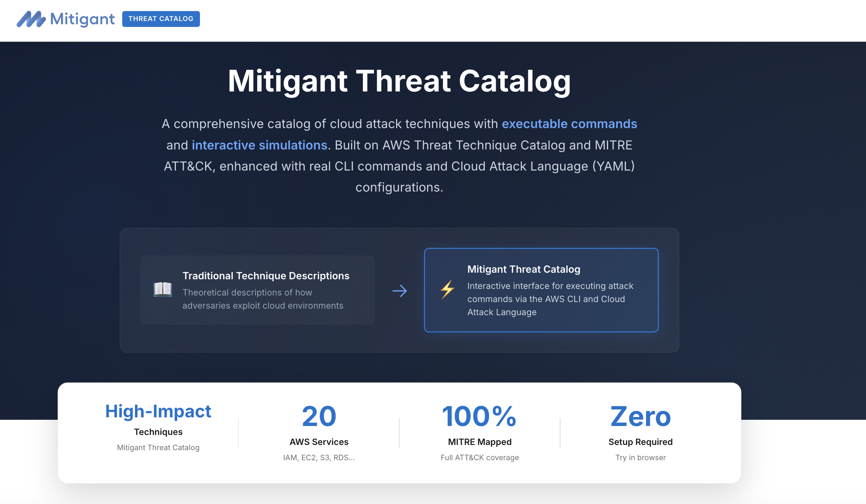Click the "IAM, EC2, S3, RDS..." caption
866x504 pixels.
point(319,457)
